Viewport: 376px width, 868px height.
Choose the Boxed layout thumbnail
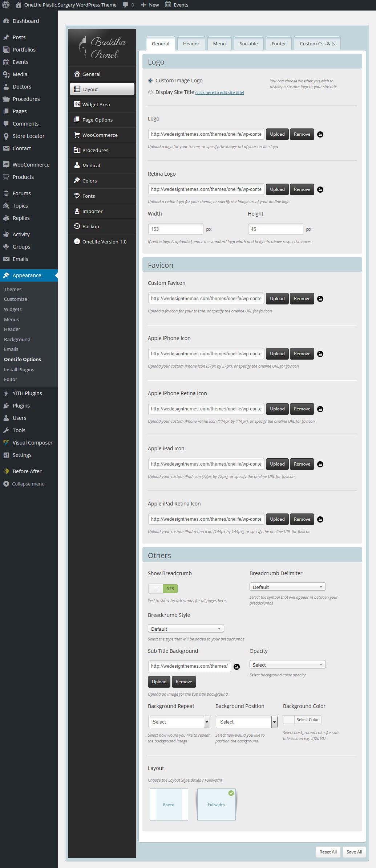click(x=169, y=804)
